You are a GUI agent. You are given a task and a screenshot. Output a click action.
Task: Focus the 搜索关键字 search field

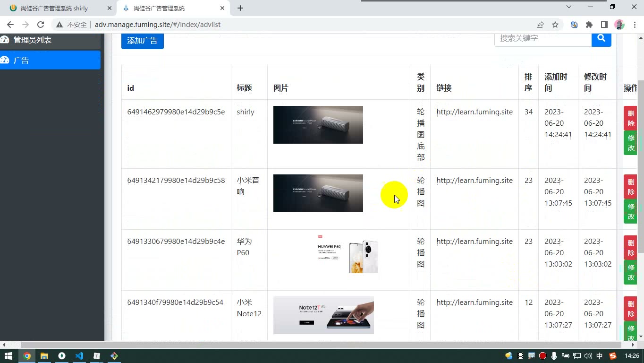543,39
